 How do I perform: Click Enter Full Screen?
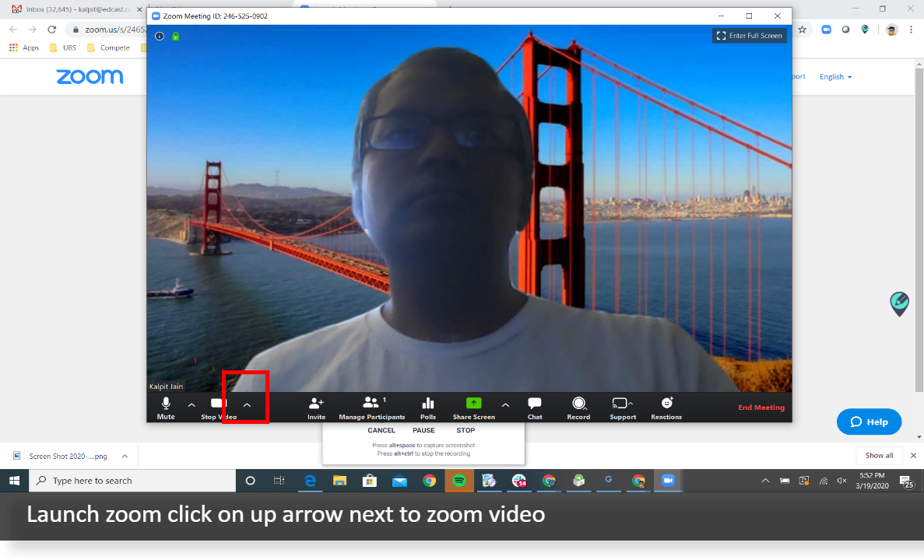(750, 36)
